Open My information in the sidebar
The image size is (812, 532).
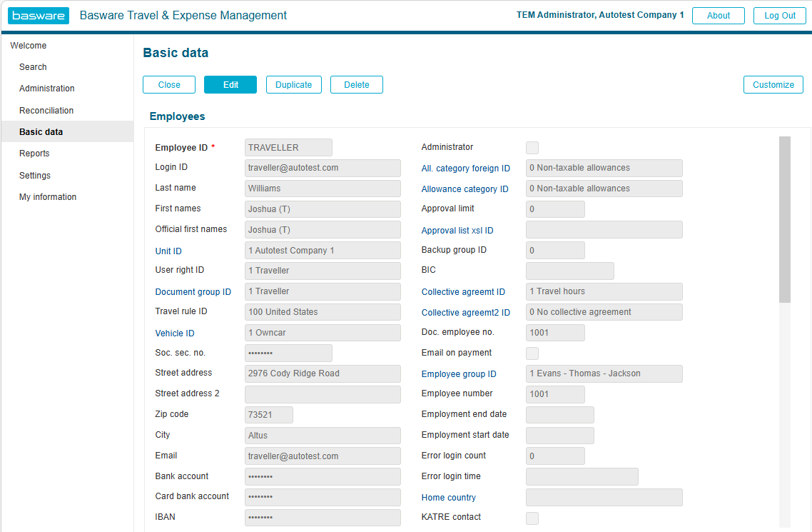tap(48, 197)
